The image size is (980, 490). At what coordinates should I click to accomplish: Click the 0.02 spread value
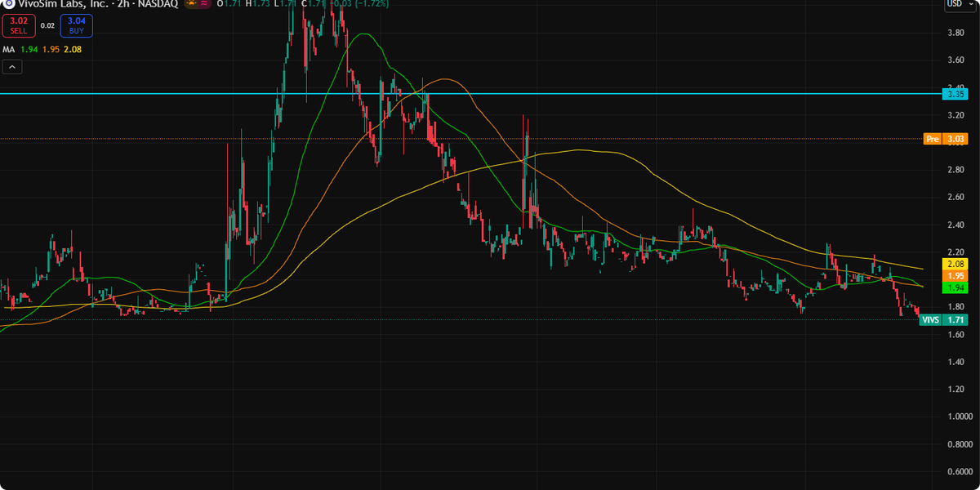click(47, 26)
